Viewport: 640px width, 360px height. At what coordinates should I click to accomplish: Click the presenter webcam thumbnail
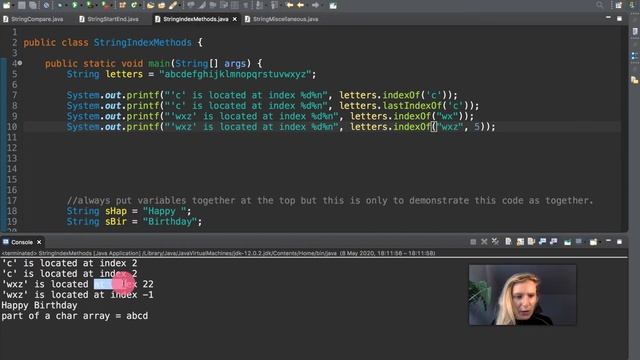point(522,295)
